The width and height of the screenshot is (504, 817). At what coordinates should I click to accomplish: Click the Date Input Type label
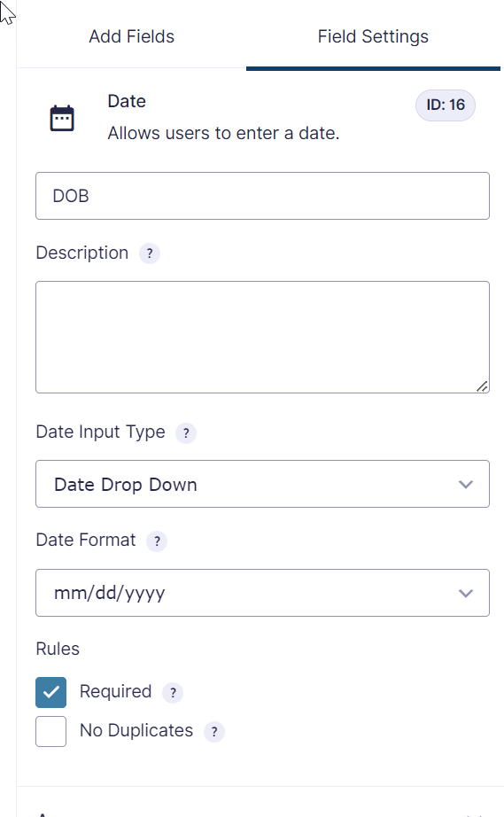pyautogui.click(x=100, y=432)
